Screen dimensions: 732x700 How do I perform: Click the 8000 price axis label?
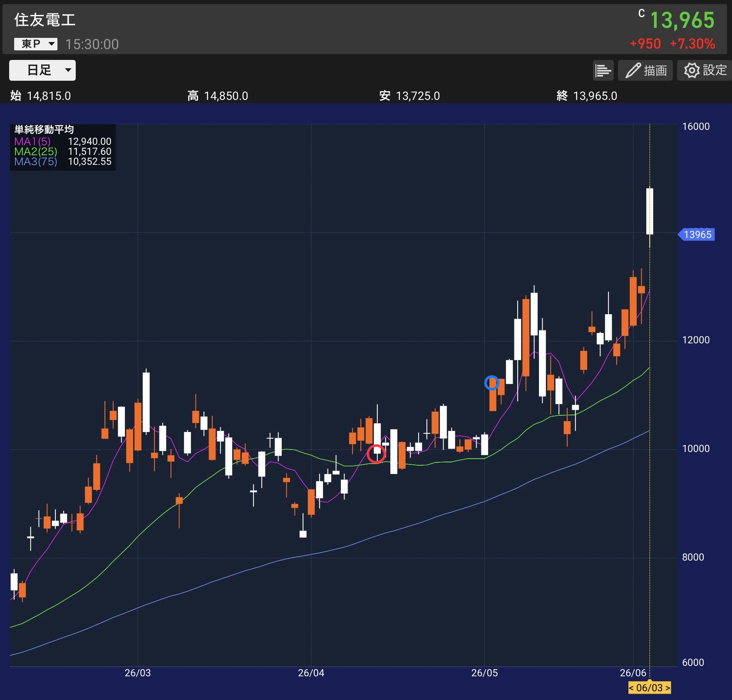[x=693, y=557]
